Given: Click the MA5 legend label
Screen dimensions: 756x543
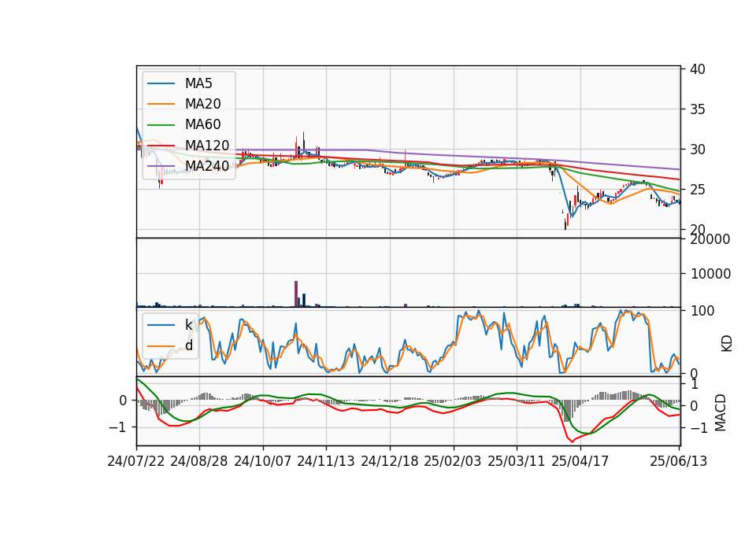Looking at the screenshot, I should click(x=198, y=83).
